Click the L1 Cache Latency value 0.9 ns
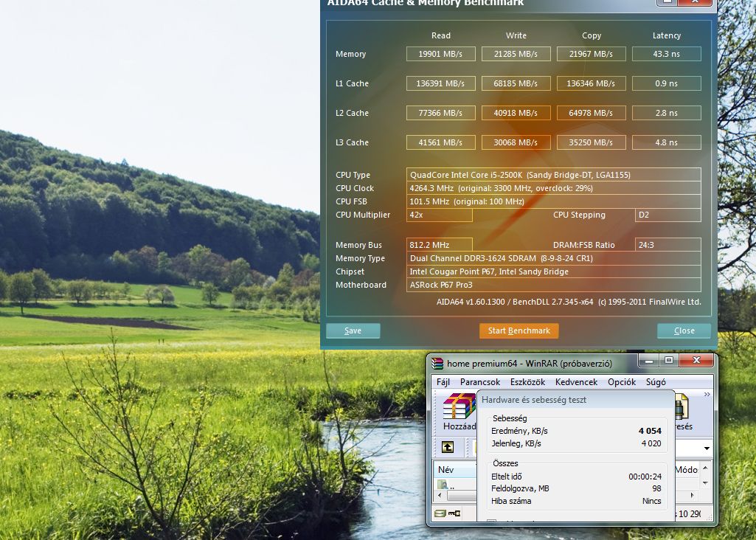Viewport: 756px width, 540px height. tap(666, 83)
